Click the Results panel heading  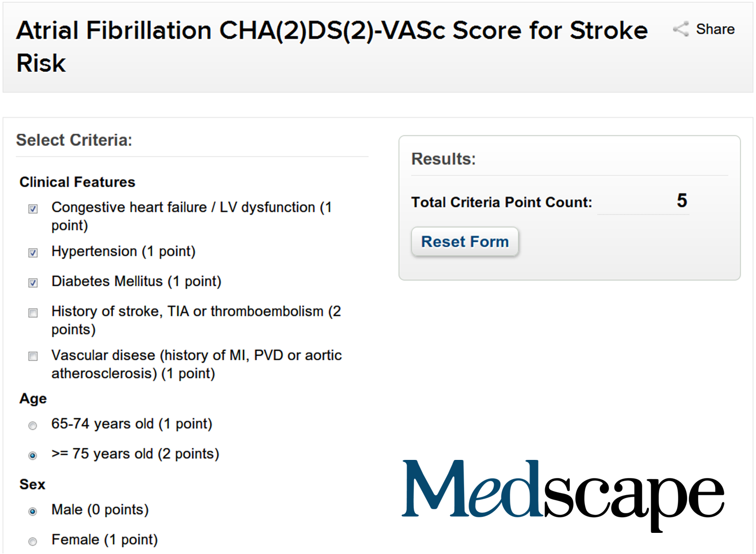[x=443, y=159]
